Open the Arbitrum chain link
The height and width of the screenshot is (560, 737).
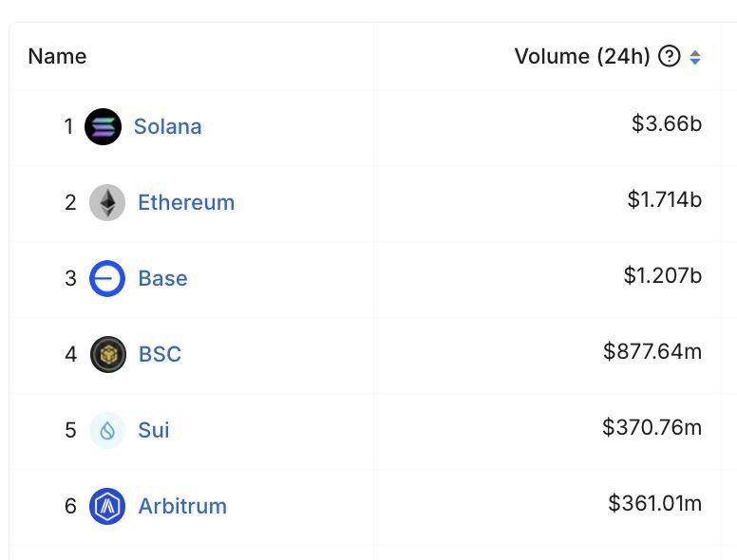[x=182, y=506]
